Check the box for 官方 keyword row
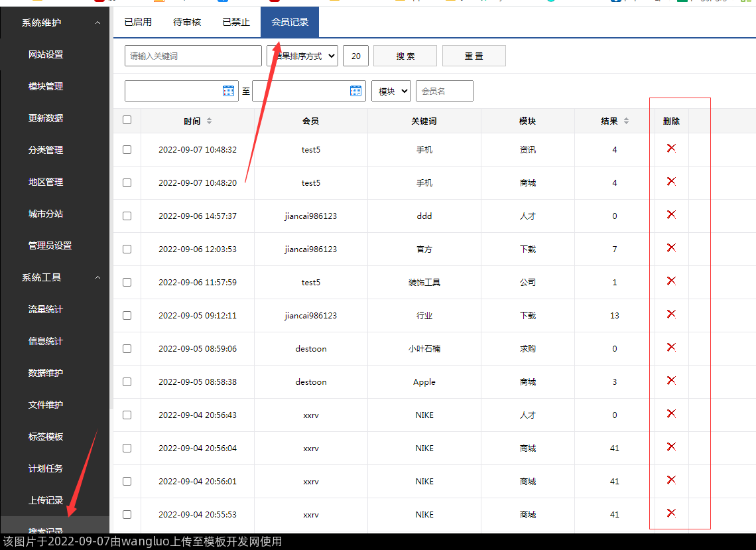Viewport: 756px width, 550px height. tap(127, 249)
